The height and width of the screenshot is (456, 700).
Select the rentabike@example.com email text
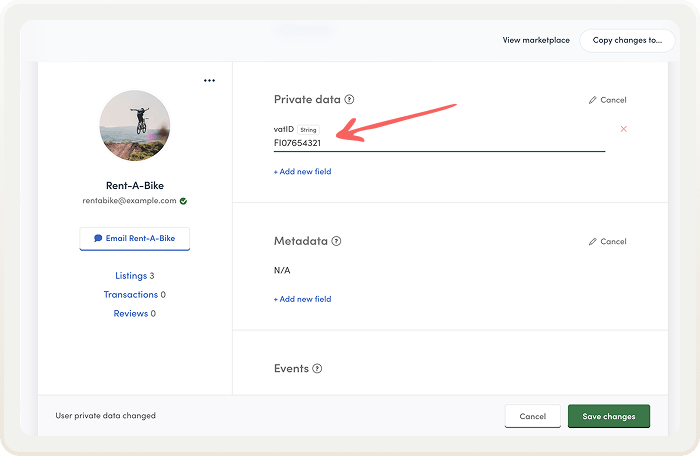click(x=129, y=201)
